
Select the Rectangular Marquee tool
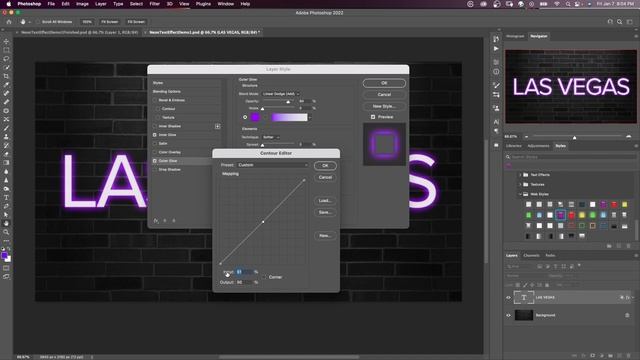tap(6, 50)
